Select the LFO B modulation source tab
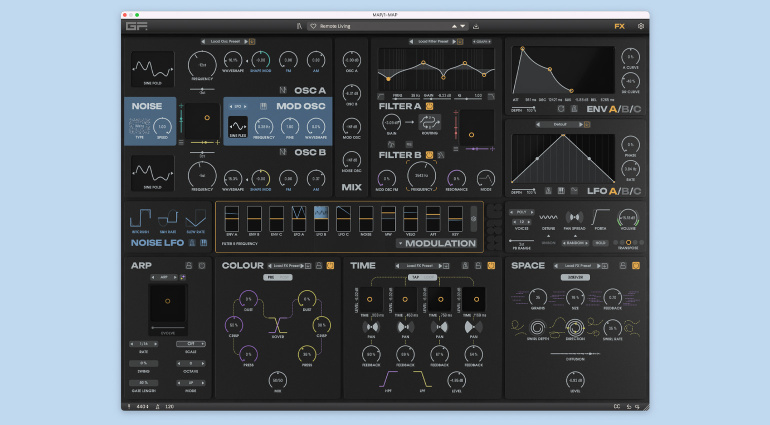Screen dimensions: 770x425 click(x=321, y=217)
